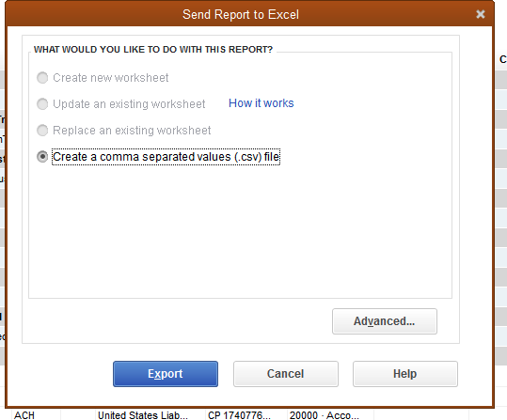
Task: Open Advanced export options
Action: click(x=385, y=321)
